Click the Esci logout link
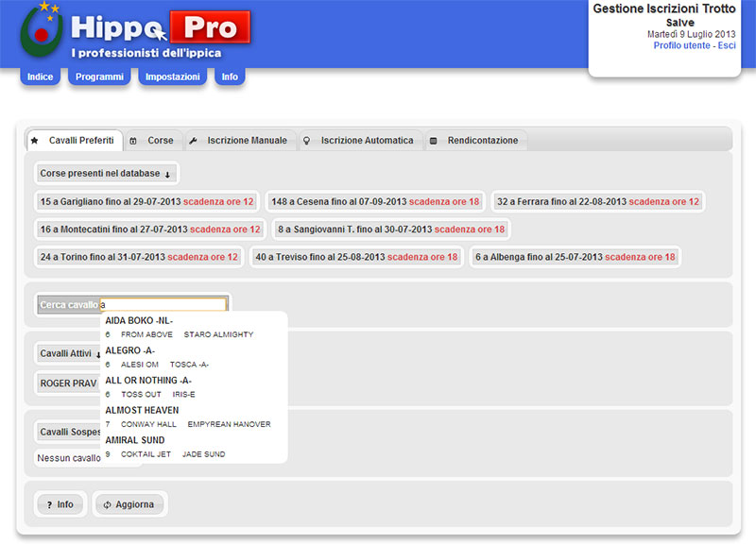 (727, 45)
